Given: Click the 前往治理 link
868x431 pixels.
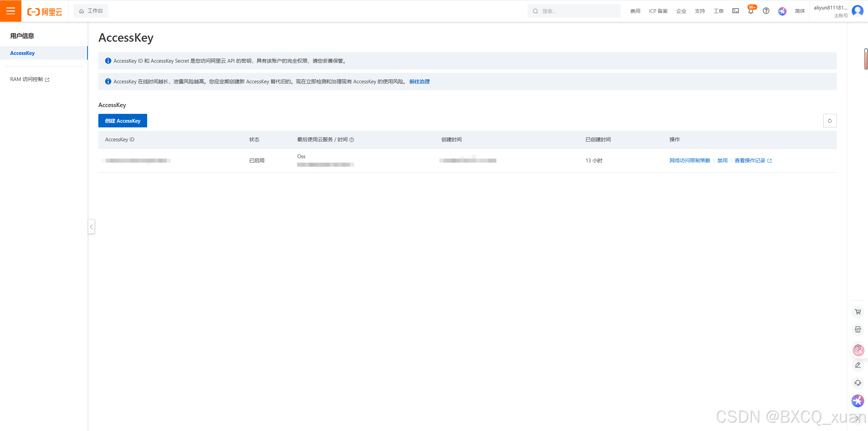Looking at the screenshot, I should pos(419,81).
